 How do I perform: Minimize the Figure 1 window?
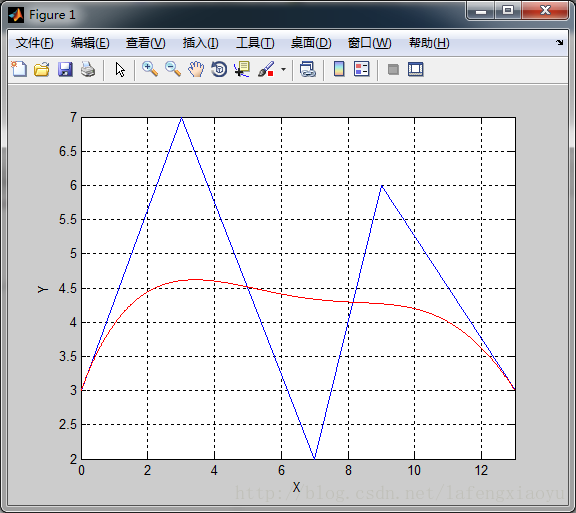pos(480,11)
